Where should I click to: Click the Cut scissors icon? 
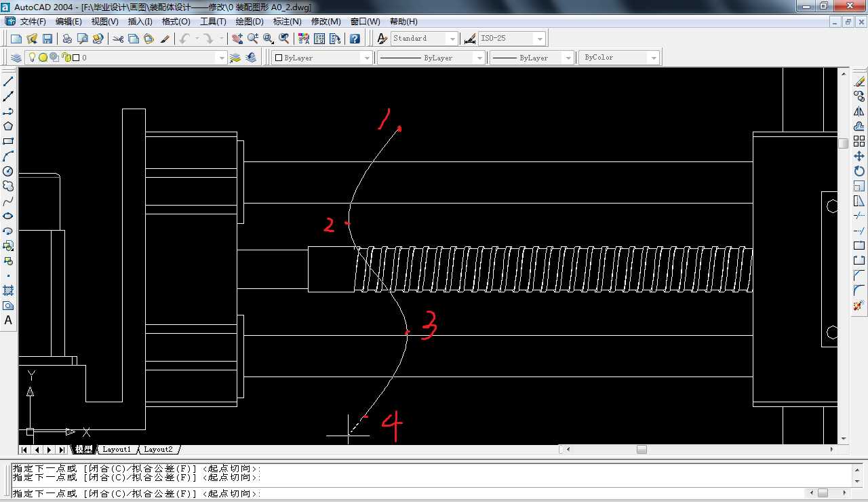(118, 39)
